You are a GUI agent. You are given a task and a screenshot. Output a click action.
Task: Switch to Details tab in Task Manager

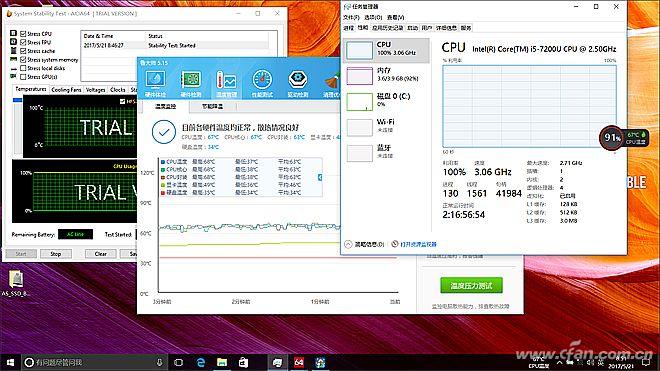click(446, 28)
